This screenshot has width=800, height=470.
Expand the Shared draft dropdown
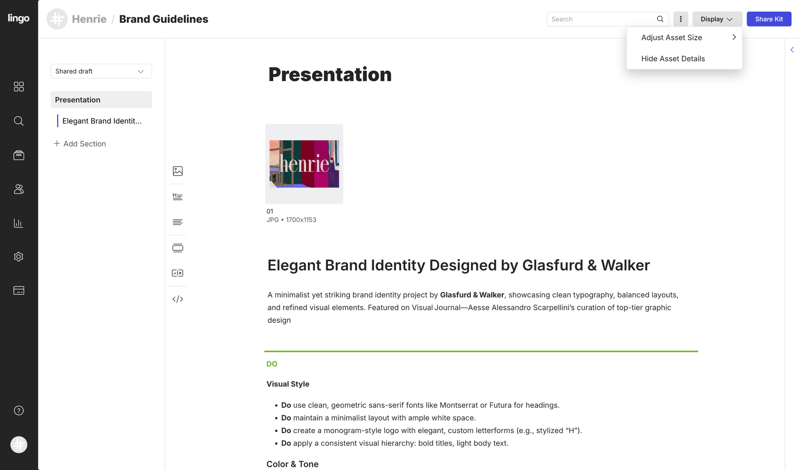click(101, 71)
